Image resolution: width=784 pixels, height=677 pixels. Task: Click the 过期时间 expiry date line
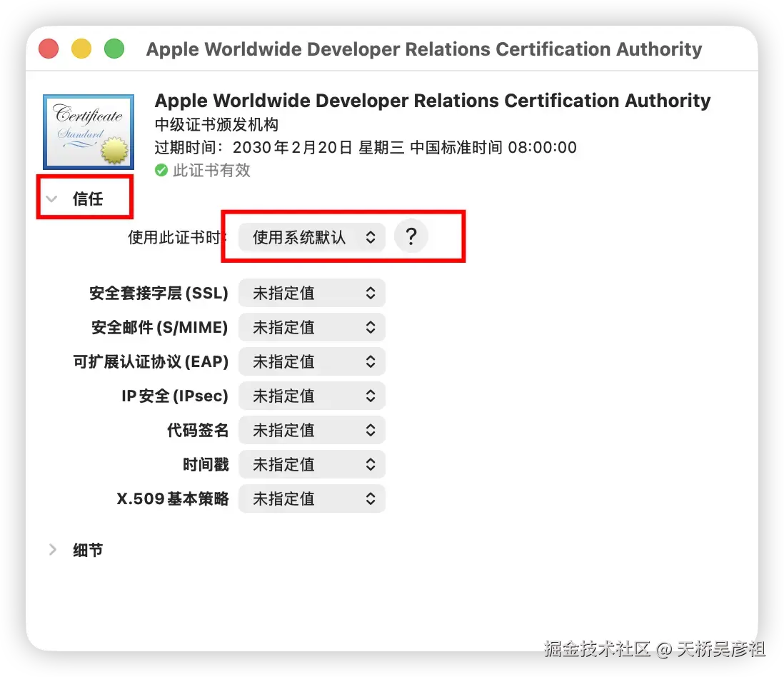(x=366, y=148)
